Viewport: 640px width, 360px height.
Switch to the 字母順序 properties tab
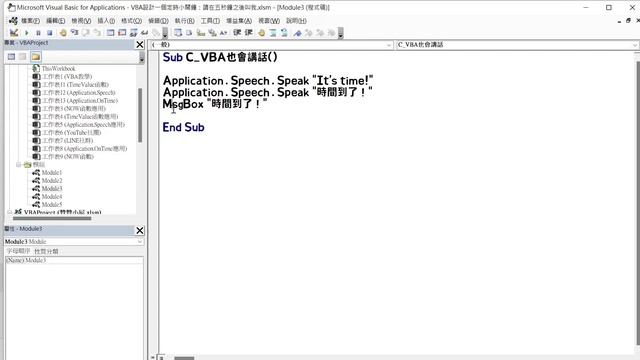point(18,251)
